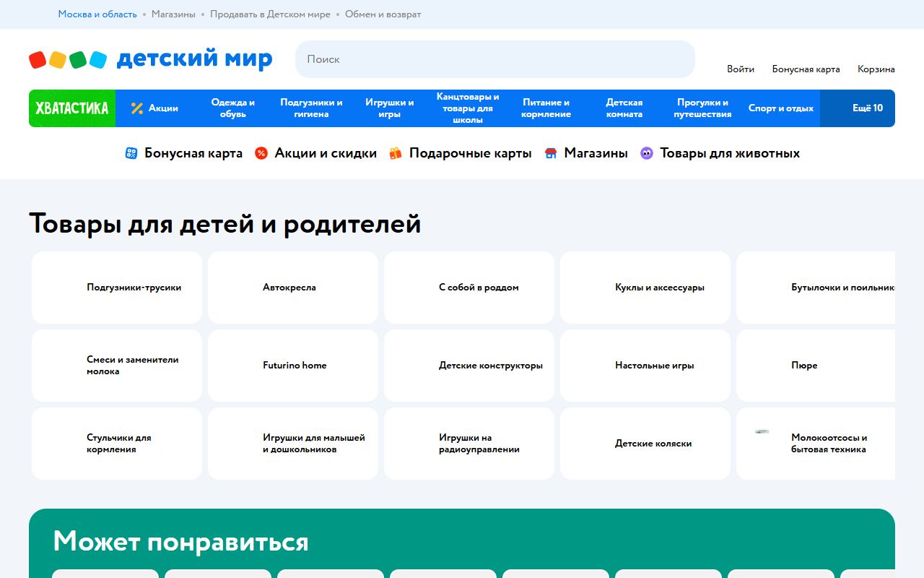
Task: Open Молокоотсосы и бытовая техника card
Action: [816, 444]
